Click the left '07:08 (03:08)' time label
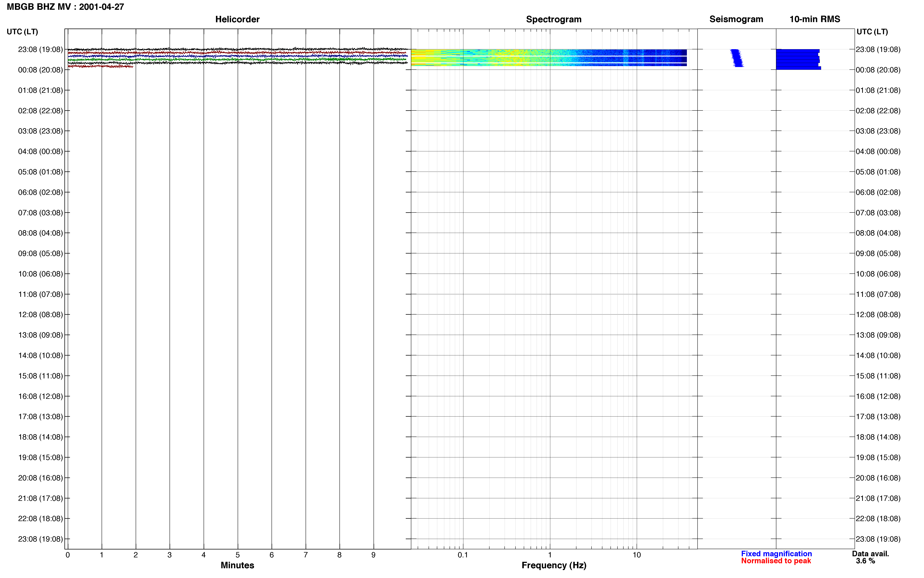 [x=40, y=212]
